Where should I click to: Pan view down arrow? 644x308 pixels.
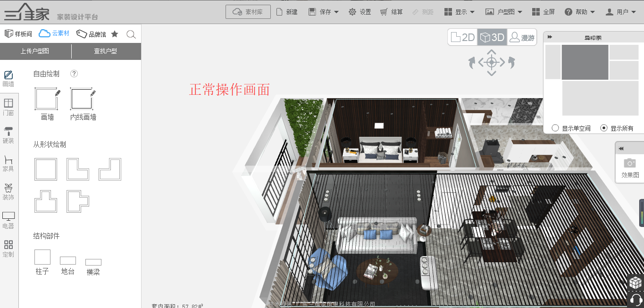[x=492, y=73]
